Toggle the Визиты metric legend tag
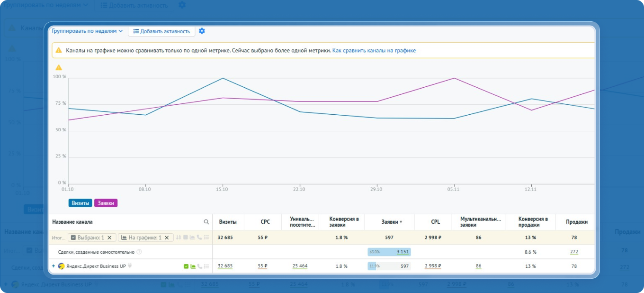 pos(80,203)
